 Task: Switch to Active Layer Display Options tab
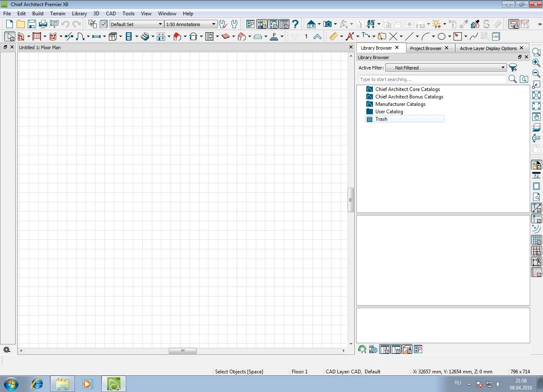click(x=488, y=48)
